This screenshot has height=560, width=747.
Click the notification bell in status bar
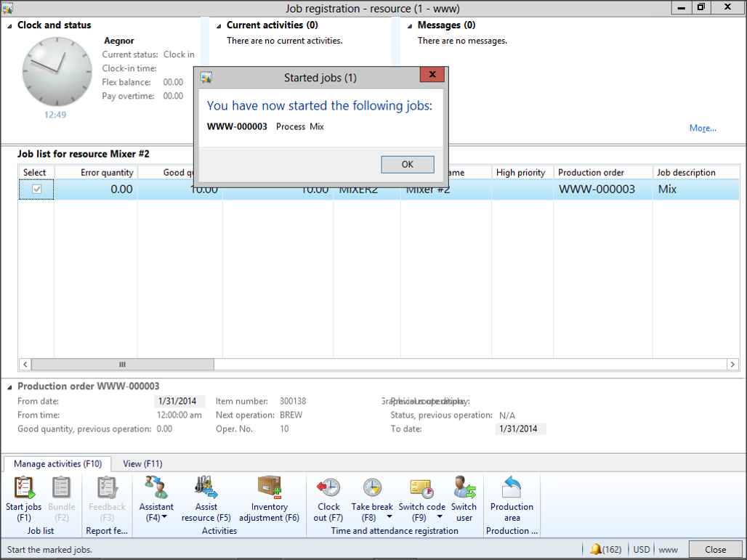click(597, 550)
